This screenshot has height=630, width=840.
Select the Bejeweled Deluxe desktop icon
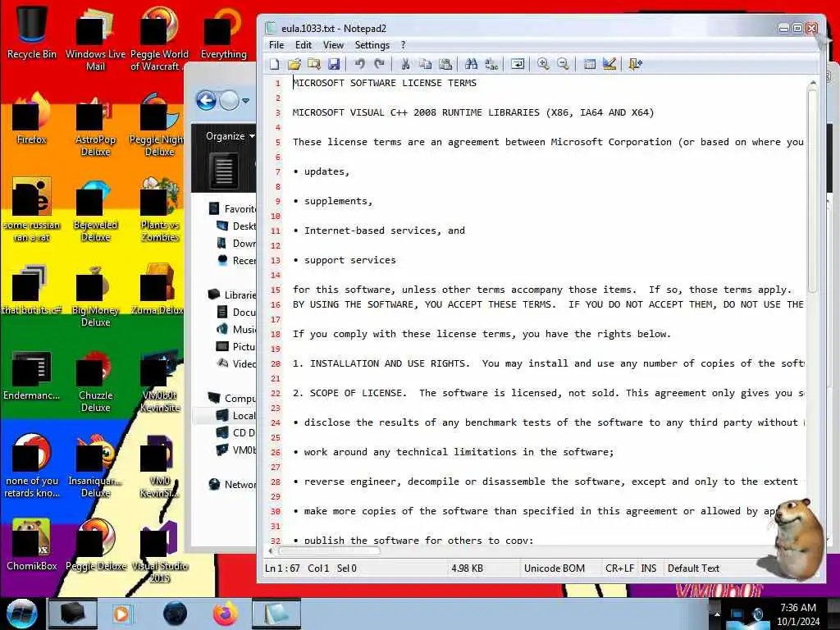tap(95, 210)
